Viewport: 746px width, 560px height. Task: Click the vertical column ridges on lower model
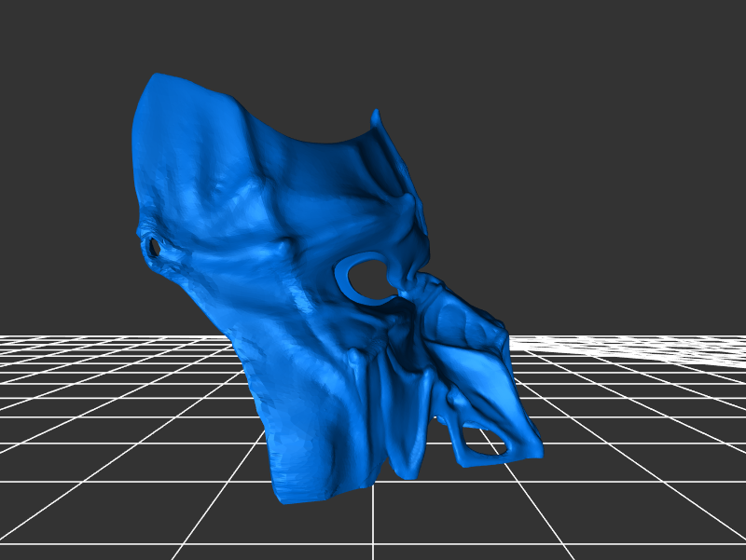tap(392, 410)
